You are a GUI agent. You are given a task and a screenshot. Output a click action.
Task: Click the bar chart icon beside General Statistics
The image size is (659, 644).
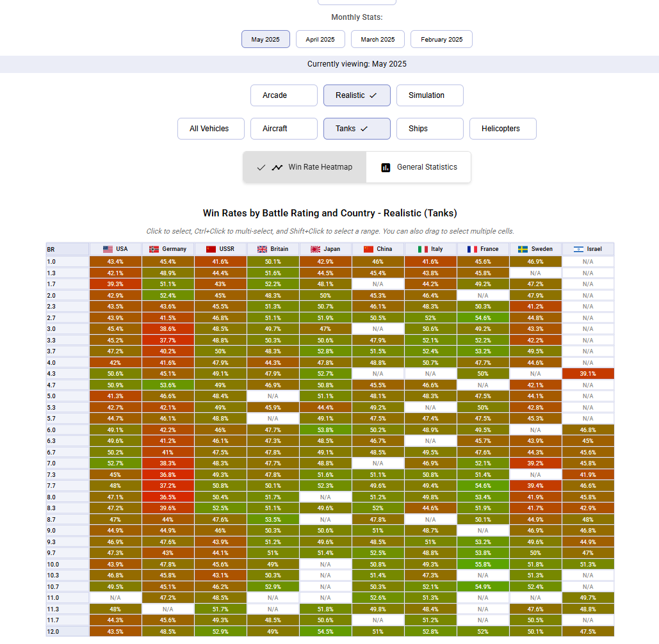pyautogui.click(x=386, y=168)
